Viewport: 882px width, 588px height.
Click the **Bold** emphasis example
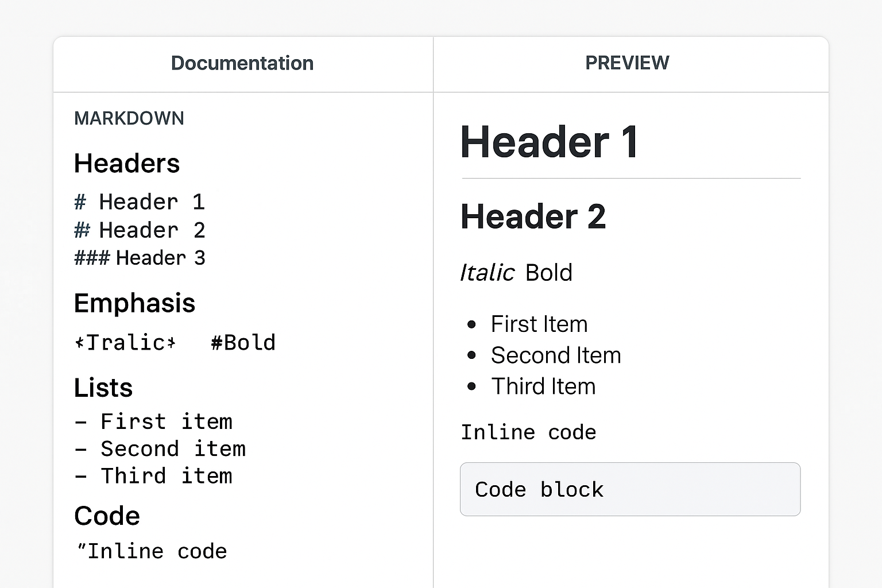pyautogui.click(x=243, y=342)
